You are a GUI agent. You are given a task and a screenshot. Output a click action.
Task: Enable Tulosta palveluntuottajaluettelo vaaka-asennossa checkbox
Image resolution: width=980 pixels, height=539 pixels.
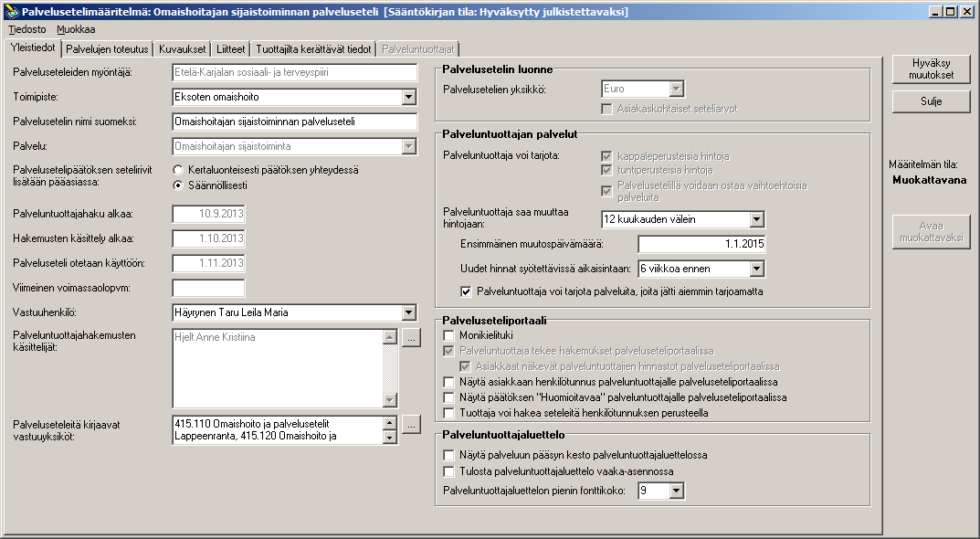(x=448, y=471)
